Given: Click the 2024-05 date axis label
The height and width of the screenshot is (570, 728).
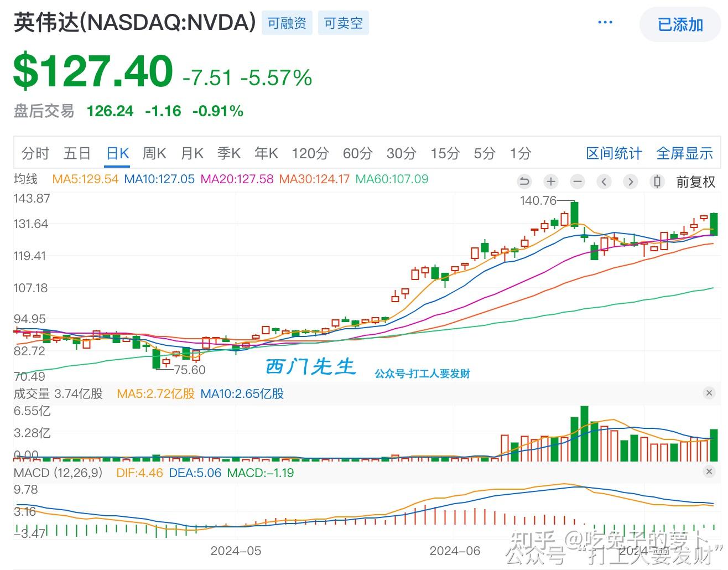Looking at the screenshot, I should coord(236,551).
